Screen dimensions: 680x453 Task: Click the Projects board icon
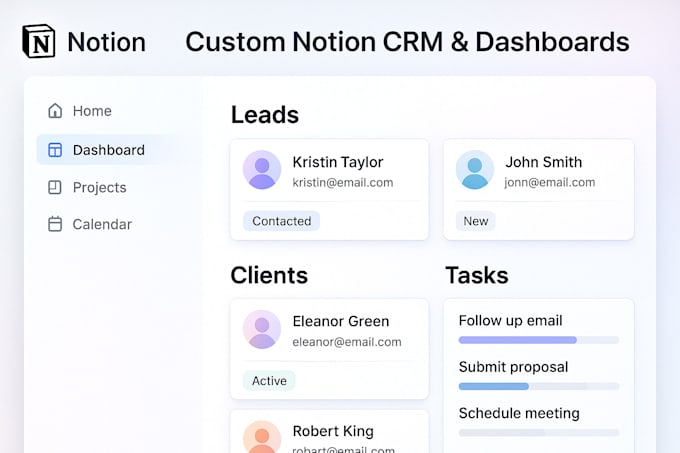tap(55, 187)
